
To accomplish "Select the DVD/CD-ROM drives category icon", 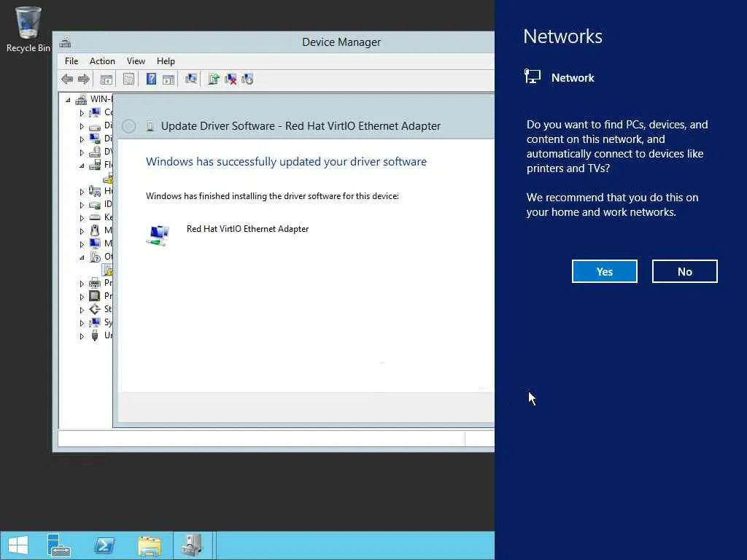I will 95,152.
